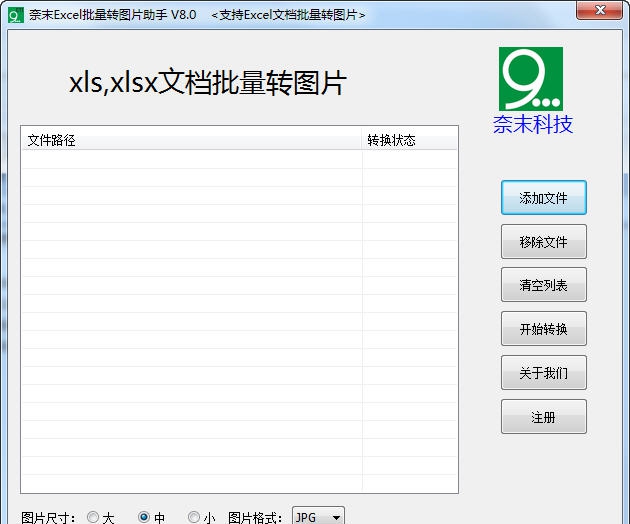Screen dimensions: 630x524
Task: Click the 文件路径 column header
Action: (192, 140)
